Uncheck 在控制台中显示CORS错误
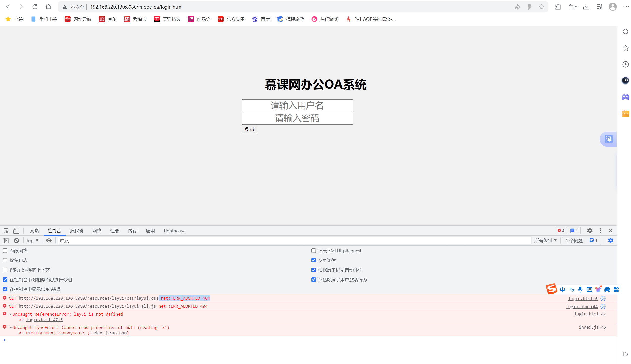Viewport: 631px width, 364px height. coord(5,289)
